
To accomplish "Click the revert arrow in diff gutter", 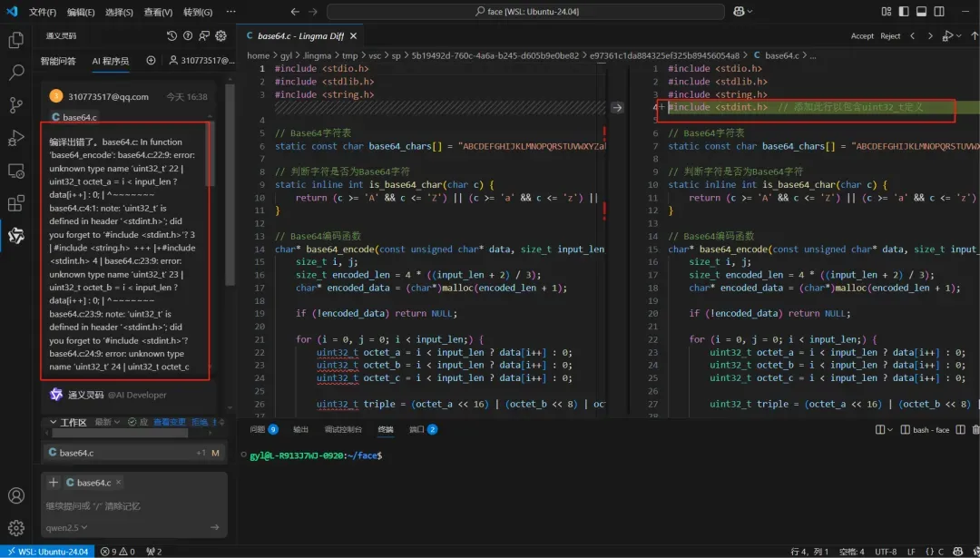I will pyautogui.click(x=617, y=107).
